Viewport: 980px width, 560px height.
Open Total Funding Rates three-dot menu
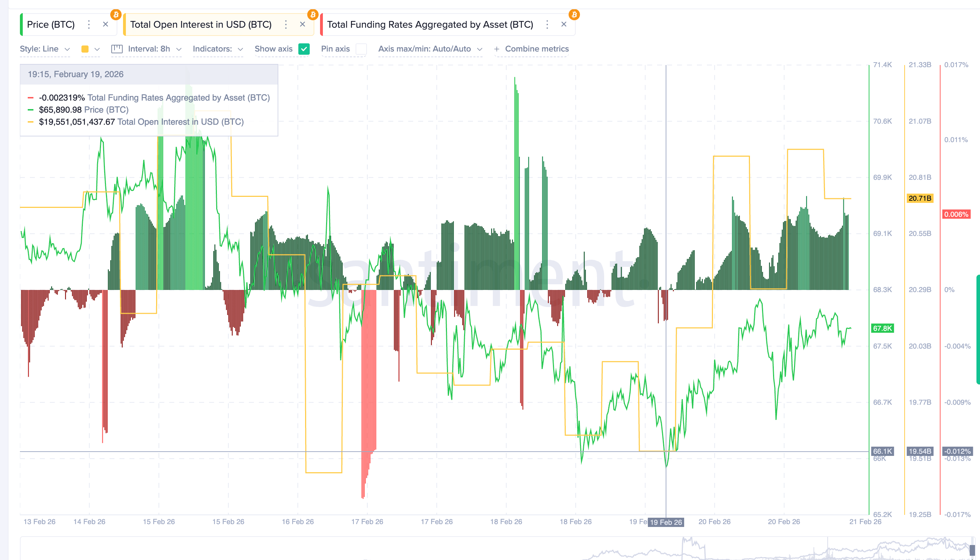click(x=547, y=25)
